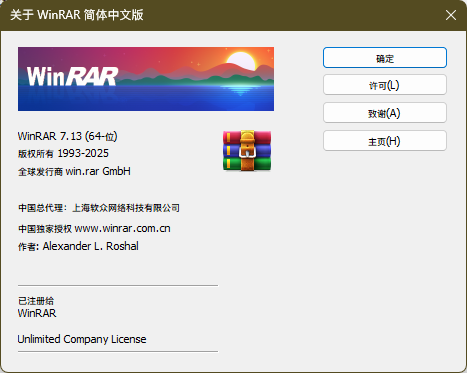Open the 许可(L) license button
The height and width of the screenshot is (373, 467).
click(385, 85)
